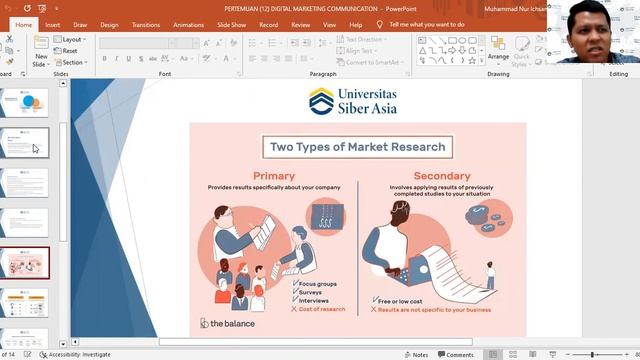The height and width of the screenshot is (360, 640).
Task: Open the Design ribbon tab
Action: 109,25
